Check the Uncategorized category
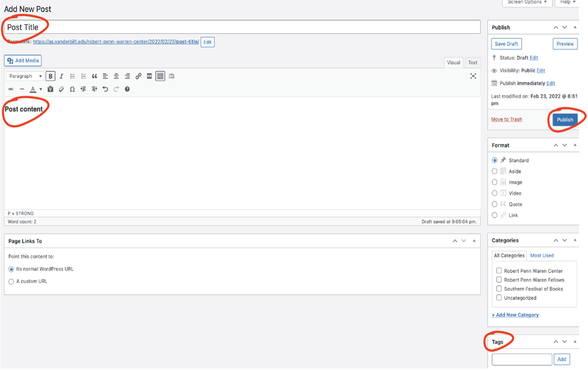The height and width of the screenshot is (370, 588). coord(499,298)
